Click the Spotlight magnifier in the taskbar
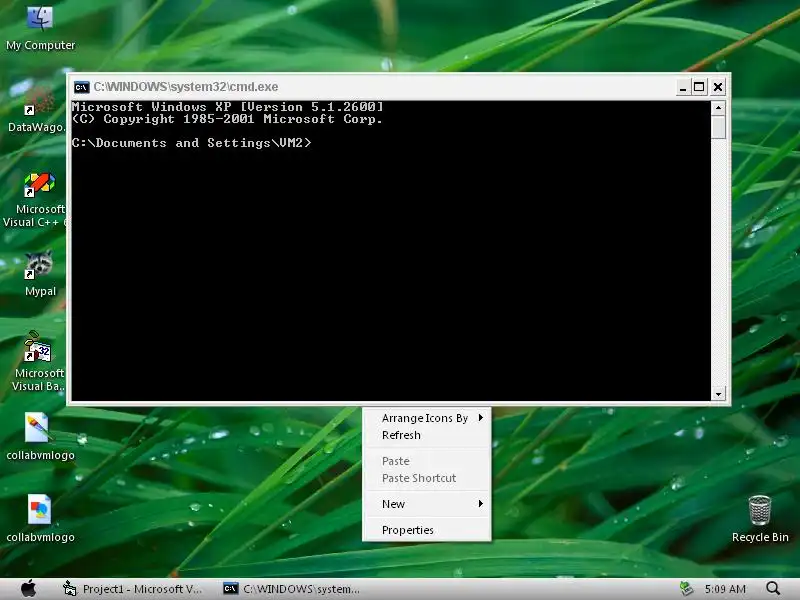The image size is (800, 600). (x=773, y=589)
